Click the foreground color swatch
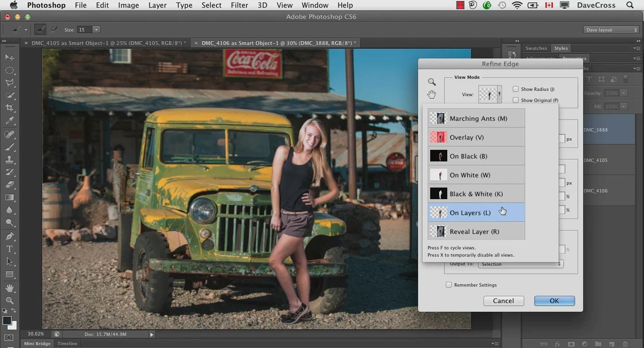 7,320
